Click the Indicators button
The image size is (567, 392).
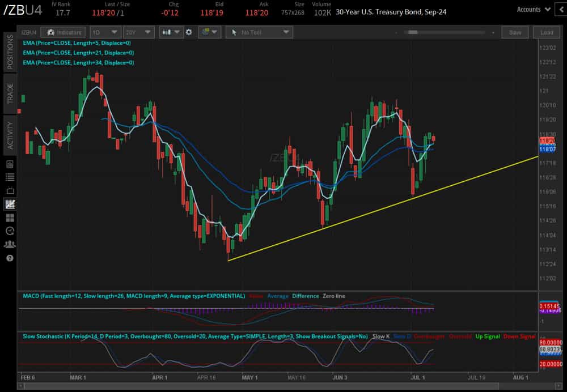(x=64, y=32)
